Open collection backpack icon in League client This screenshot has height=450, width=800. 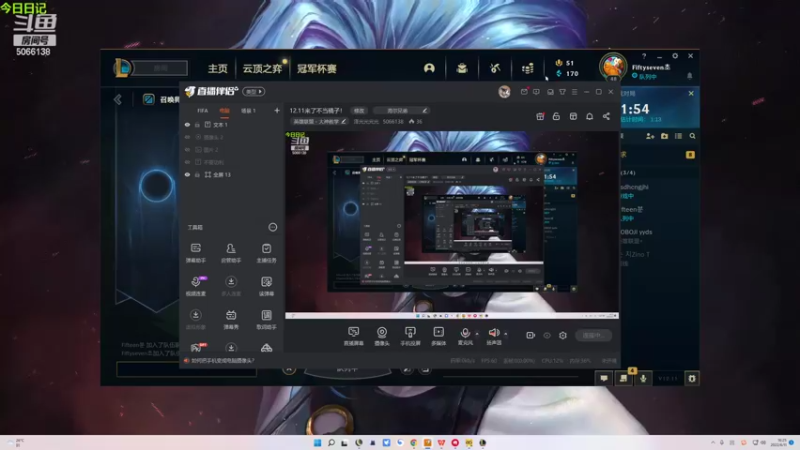tap(462, 68)
